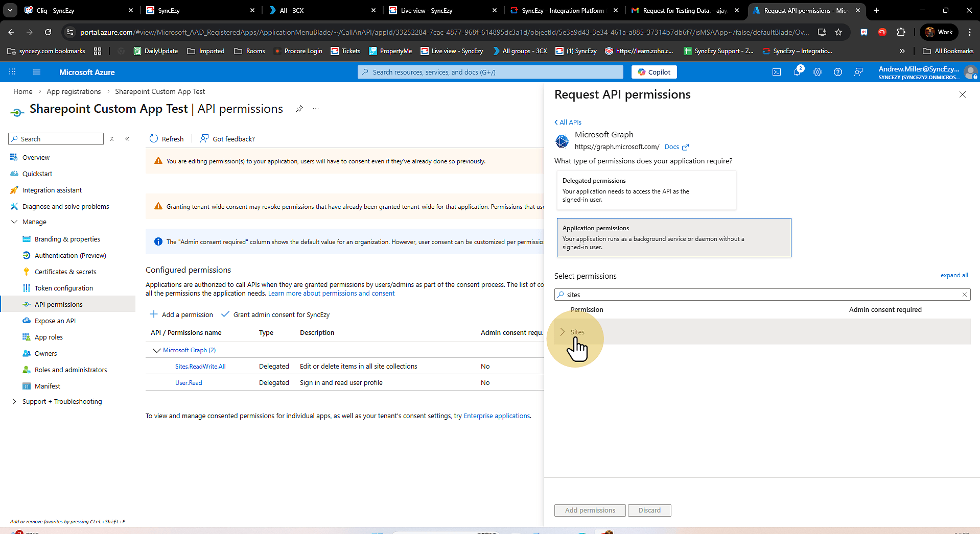Open the Manifest menu item
The width and height of the screenshot is (980, 534).
pyautogui.click(x=48, y=386)
